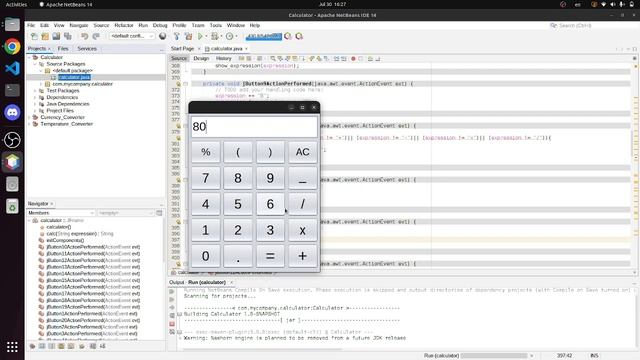Click the Redo toolbar icon
Image resolution: width=640 pixels, height=360 pixels.
[x=96, y=36]
